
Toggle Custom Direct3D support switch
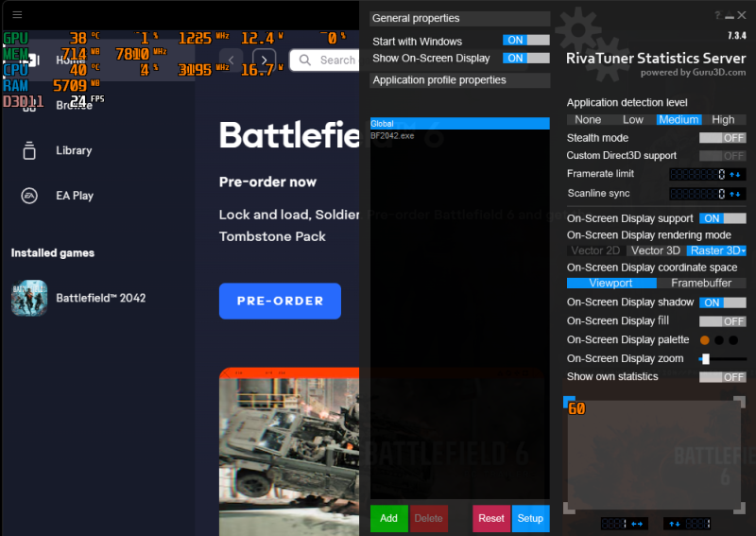click(723, 156)
